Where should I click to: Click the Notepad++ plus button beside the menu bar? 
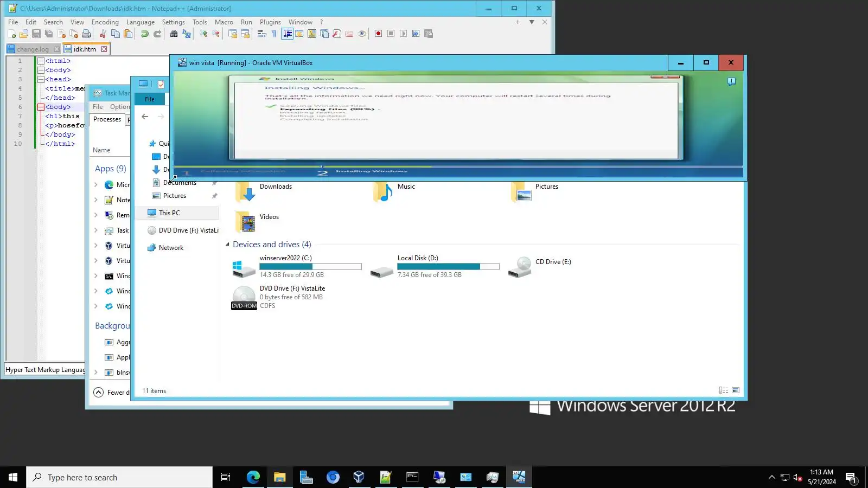[x=518, y=22]
